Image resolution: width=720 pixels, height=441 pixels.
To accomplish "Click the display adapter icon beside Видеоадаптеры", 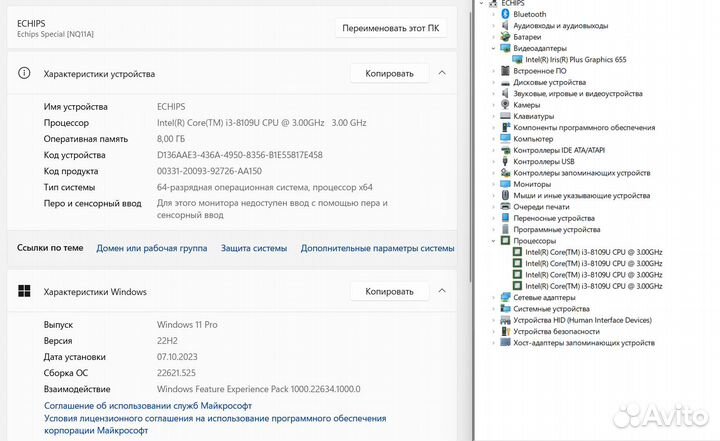I will tap(506, 48).
